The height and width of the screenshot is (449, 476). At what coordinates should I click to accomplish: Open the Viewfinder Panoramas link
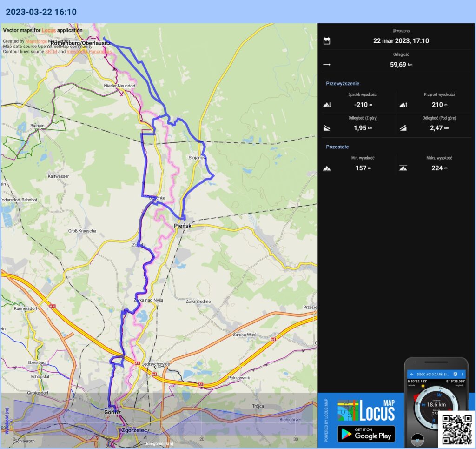coord(89,52)
